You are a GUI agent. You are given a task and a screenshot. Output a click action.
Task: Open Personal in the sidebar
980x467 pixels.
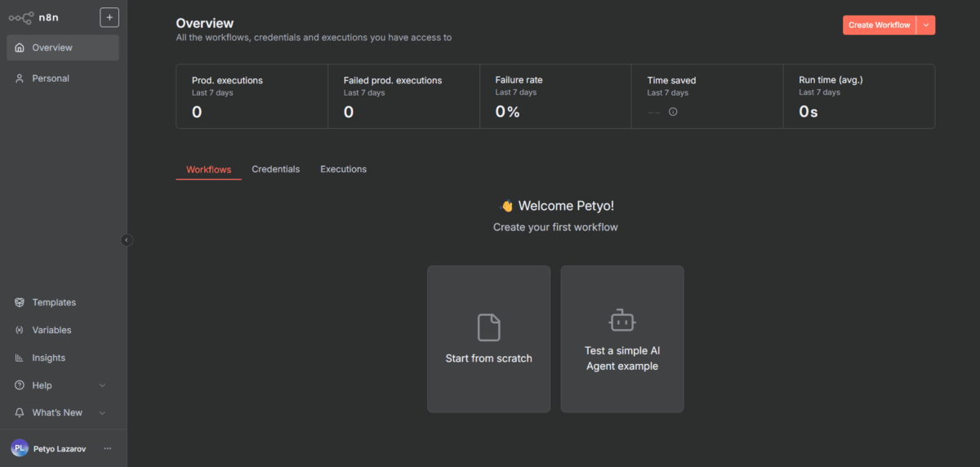pos(63,78)
